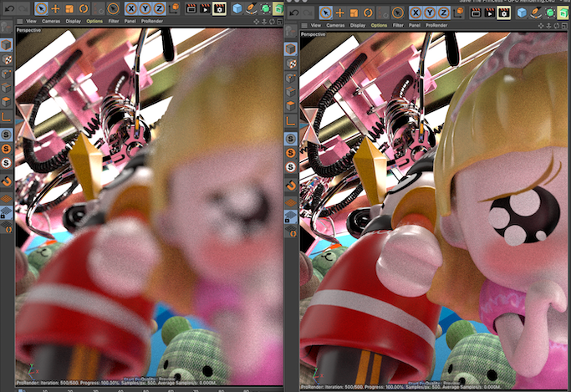
Task: Open Display menu in right viewport
Action: 358,25
